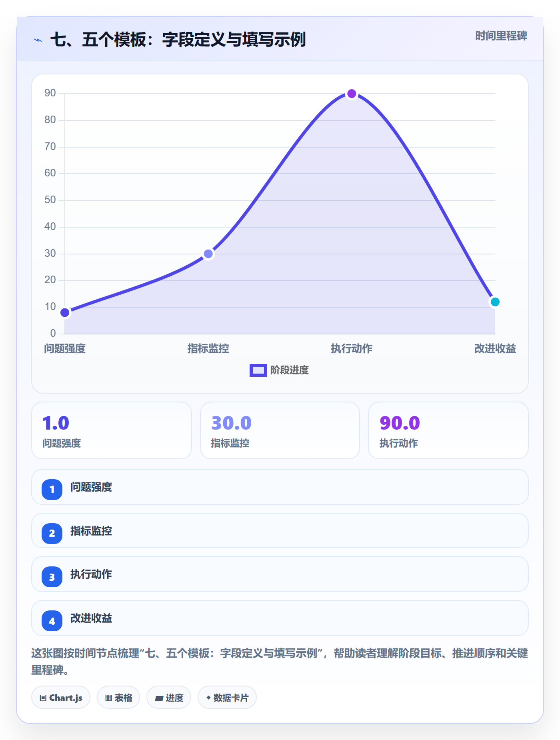This screenshot has width=560, height=740.
Task: Open the 1.0 问题强度 data card
Action: coord(112,430)
